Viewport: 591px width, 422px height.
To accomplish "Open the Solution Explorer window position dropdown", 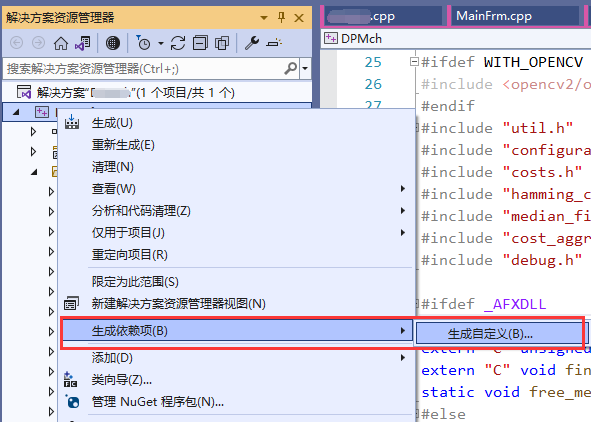I will [264, 18].
